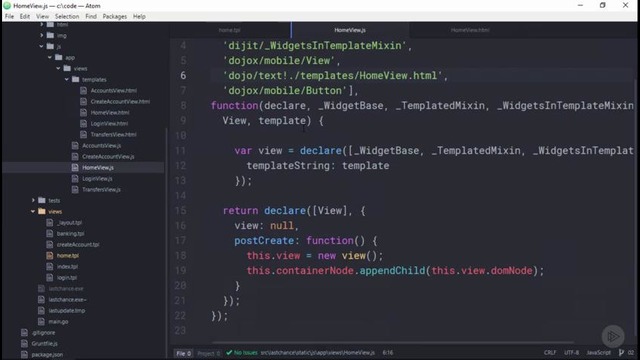This screenshot has height=360, width=640.
Task: Open the Find menu
Action: pyautogui.click(x=91, y=16)
